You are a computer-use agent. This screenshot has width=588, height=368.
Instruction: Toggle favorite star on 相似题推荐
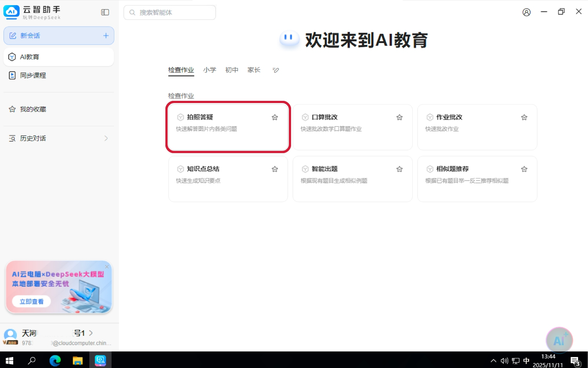pyautogui.click(x=524, y=169)
